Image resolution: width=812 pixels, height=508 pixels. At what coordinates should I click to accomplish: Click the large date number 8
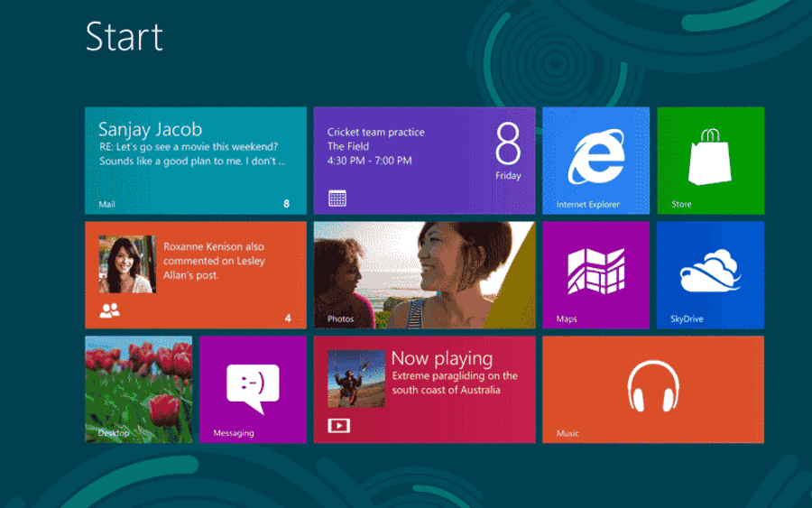pos(507,143)
